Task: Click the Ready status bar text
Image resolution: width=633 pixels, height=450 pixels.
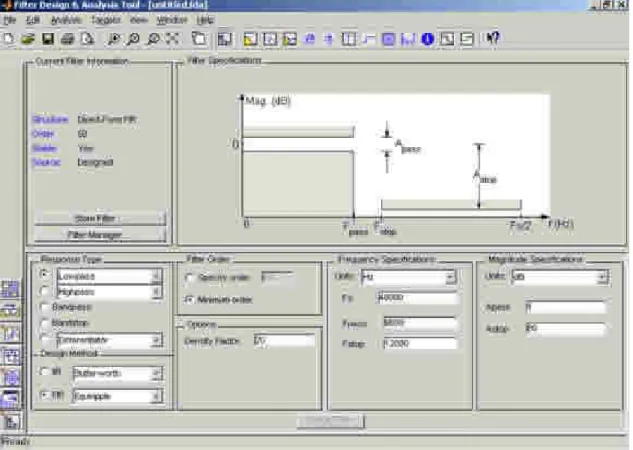Action: 15,442
